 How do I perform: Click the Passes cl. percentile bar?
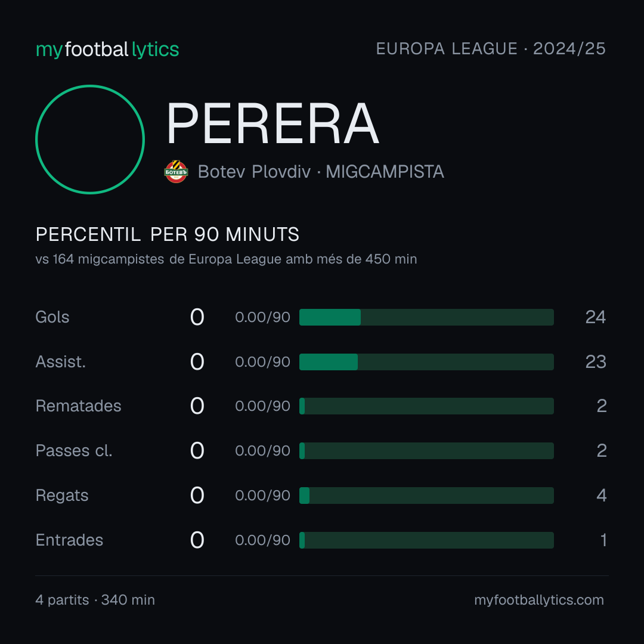[x=426, y=451]
